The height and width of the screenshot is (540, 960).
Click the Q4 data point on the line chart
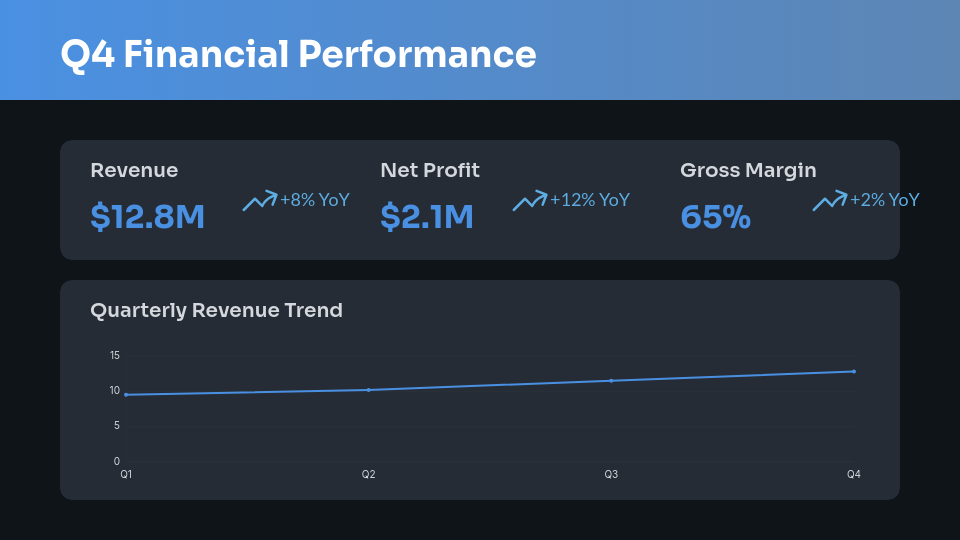854,371
